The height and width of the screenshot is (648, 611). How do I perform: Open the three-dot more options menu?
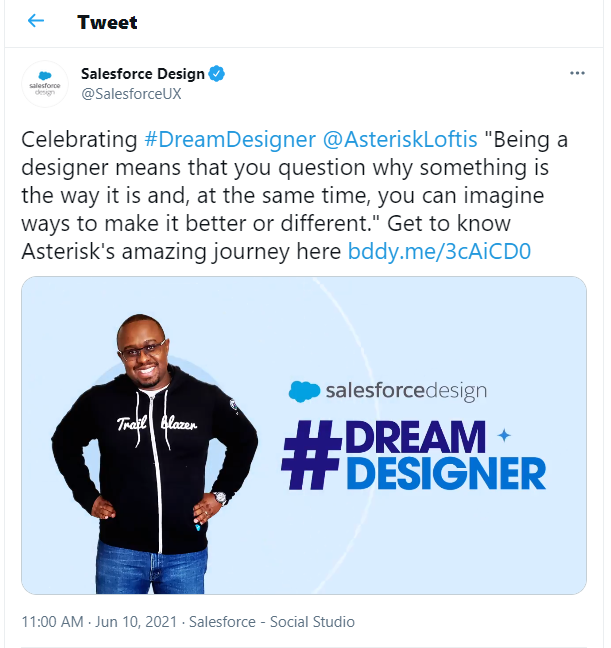[x=577, y=73]
